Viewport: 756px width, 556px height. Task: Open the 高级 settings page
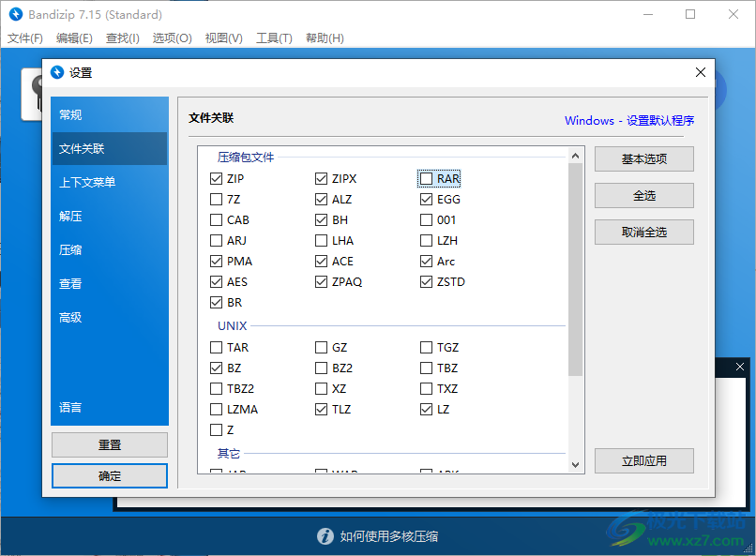110,317
